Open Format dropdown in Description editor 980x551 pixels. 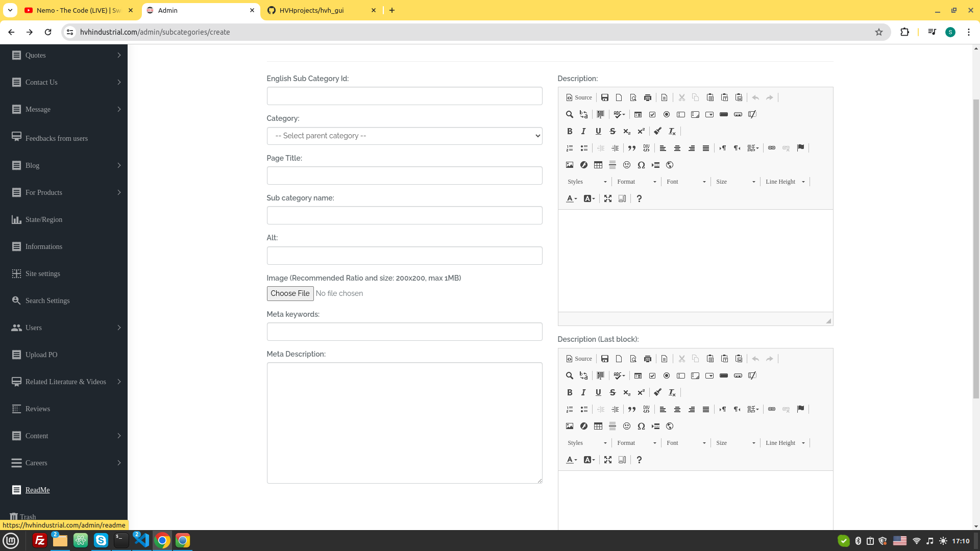[x=636, y=182]
